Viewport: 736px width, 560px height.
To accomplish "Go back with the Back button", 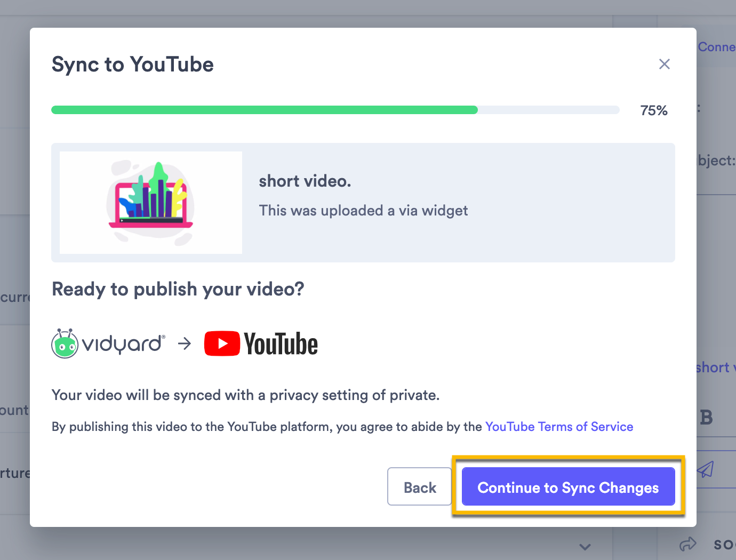I will pyautogui.click(x=420, y=486).
